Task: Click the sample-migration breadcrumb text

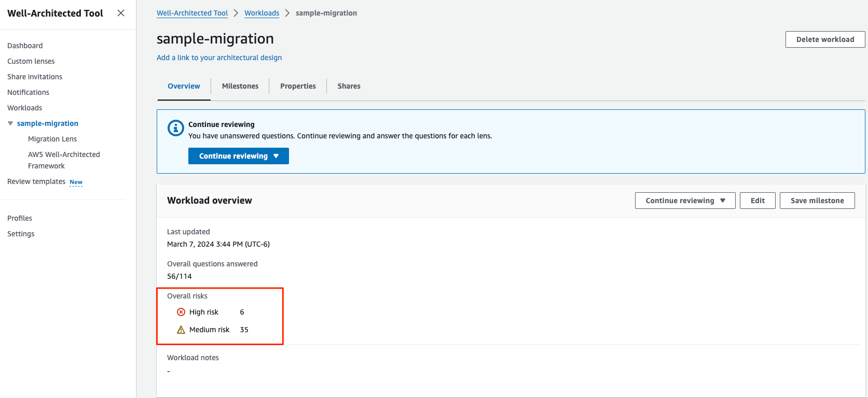Action: click(x=326, y=13)
